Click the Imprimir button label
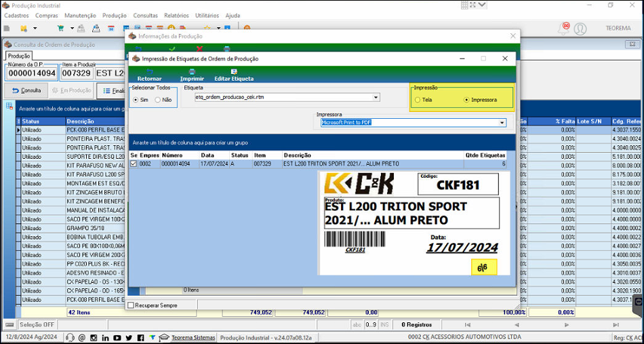 [193, 79]
